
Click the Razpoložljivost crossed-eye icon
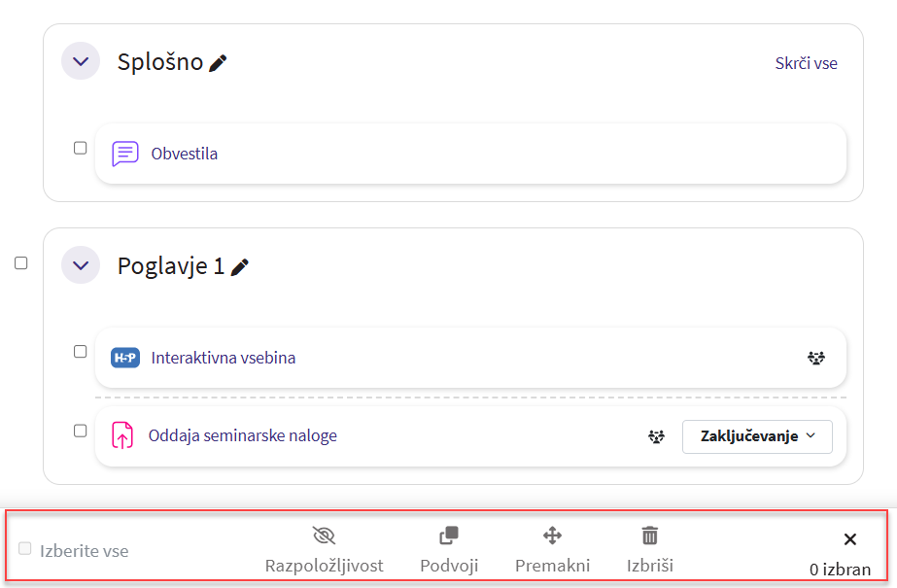coord(324,536)
